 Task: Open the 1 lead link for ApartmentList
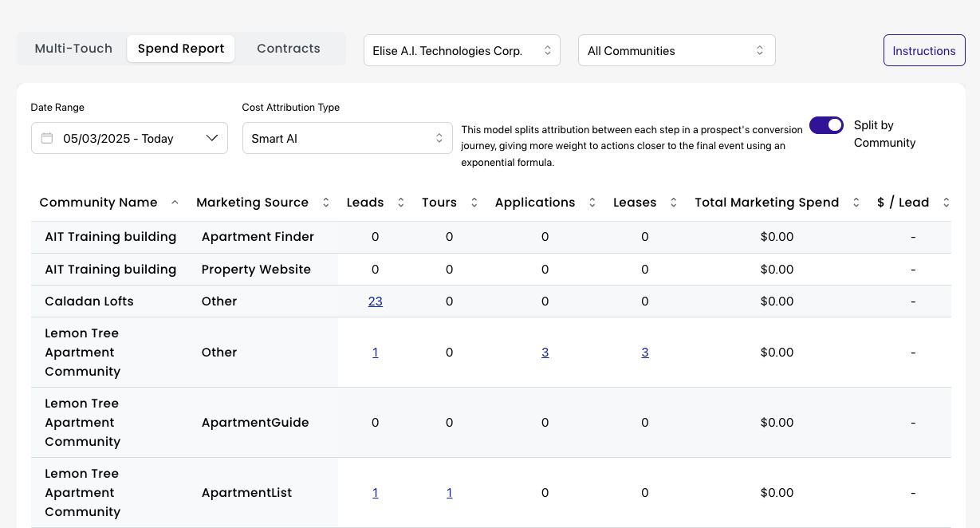pyautogui.click(x=376, y=493)
